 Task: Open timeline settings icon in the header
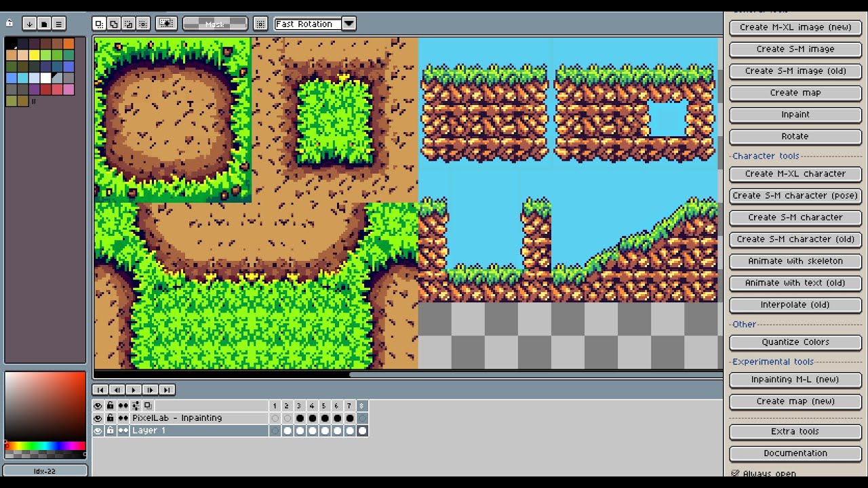point(136,406)
